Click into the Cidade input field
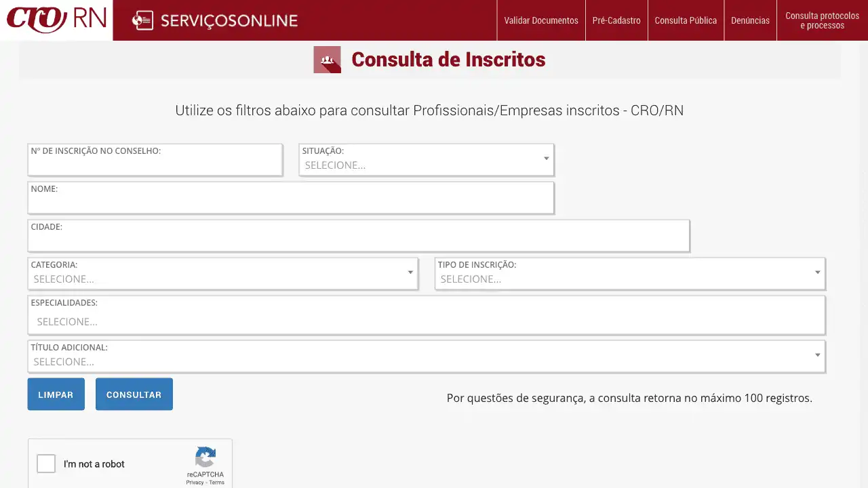The image size is (868, 488). [358, 241]
